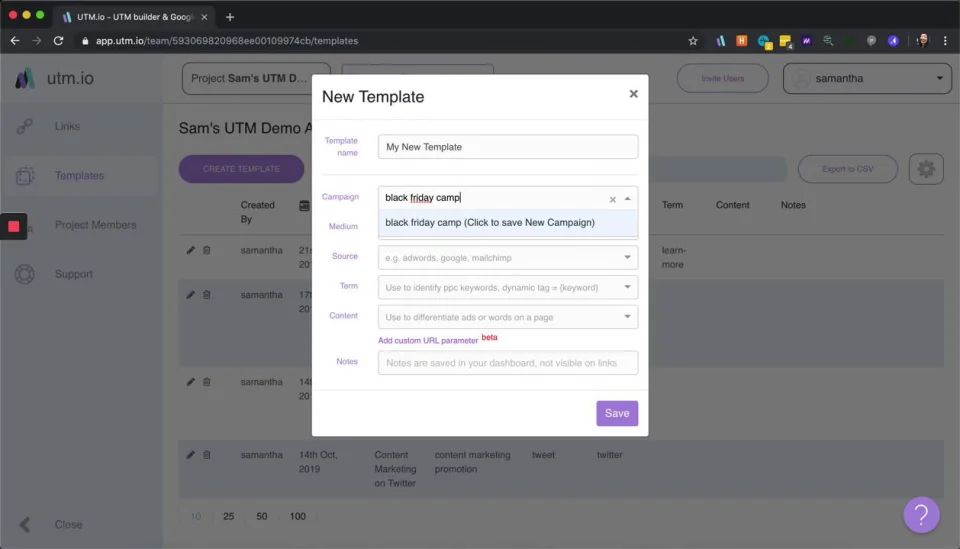Click the calendar icon in table header
The image size is (960, 549).
304,206
